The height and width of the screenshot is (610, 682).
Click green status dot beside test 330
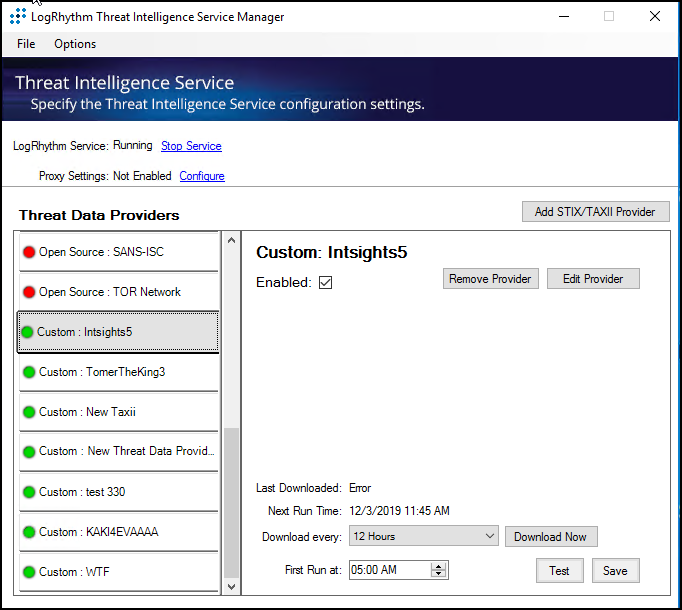point(29,492)
